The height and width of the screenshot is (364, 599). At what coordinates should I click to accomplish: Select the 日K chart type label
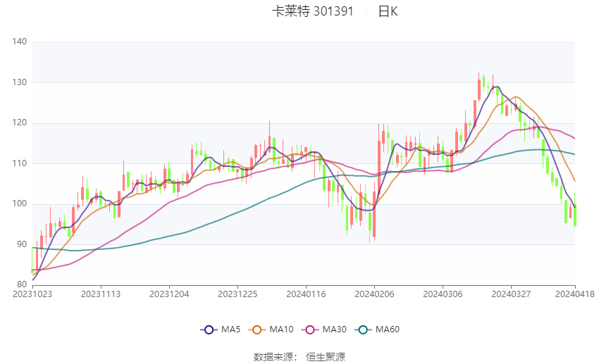[x=388, y=11]
